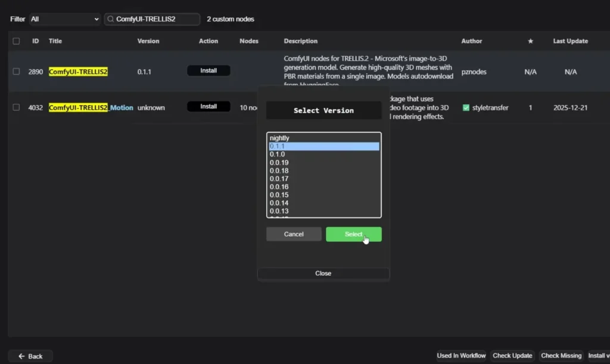Check the box for row 4032

click(x=16, y=108)
